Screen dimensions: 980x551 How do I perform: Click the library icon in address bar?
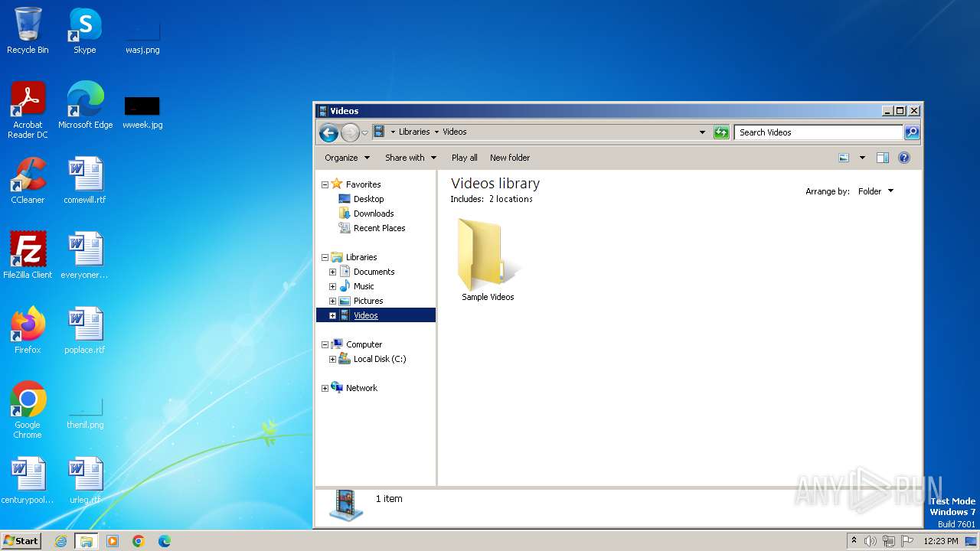coord(378,132)
